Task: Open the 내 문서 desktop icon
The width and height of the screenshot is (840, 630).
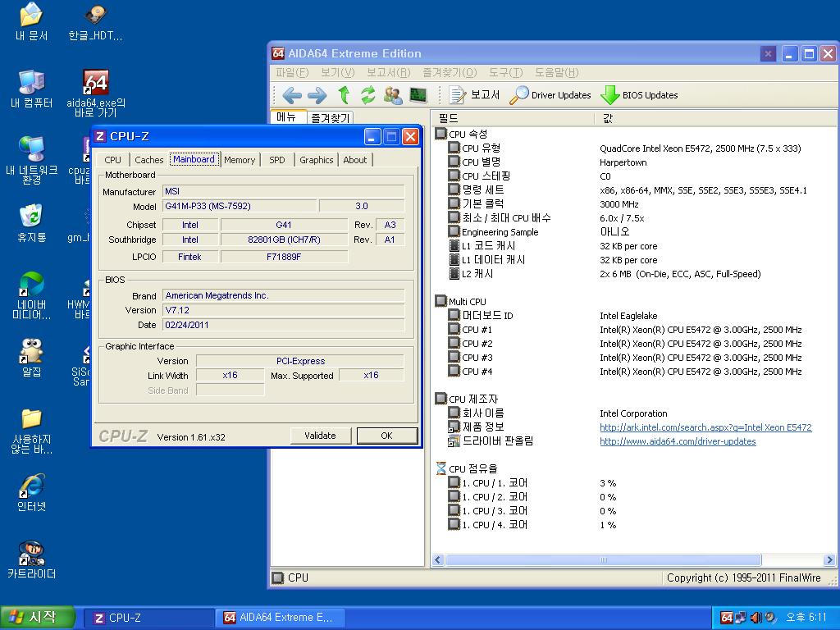Action: [x=32, y=21]
